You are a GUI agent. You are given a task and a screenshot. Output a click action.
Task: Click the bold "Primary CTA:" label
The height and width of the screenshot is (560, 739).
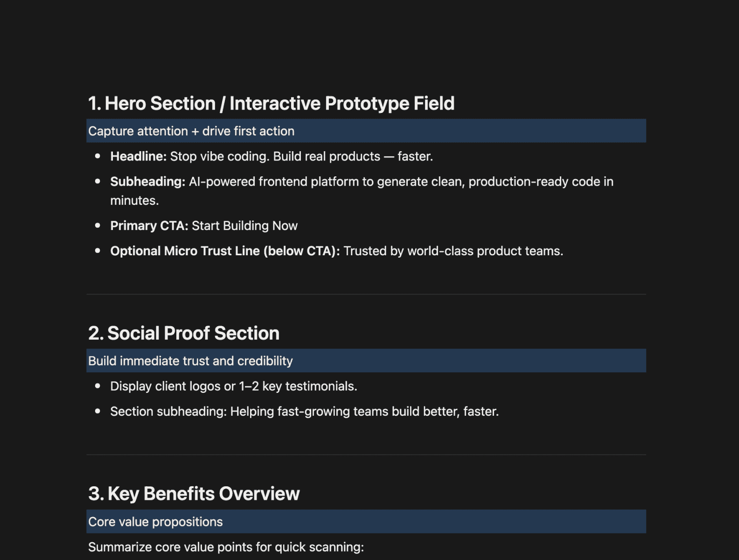pyautogui.click(x=149, y=226)
